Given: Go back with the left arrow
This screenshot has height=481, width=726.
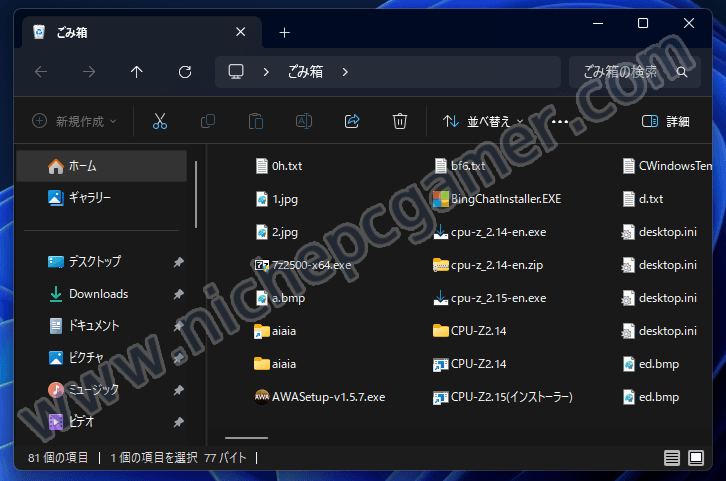Looking at the screenshot, I should coord(41,72).
